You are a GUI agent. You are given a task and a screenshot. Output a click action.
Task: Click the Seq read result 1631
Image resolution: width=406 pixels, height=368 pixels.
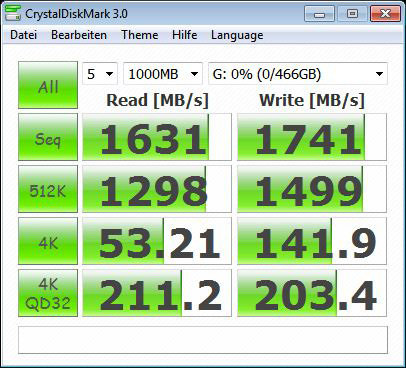pos(157,137)
